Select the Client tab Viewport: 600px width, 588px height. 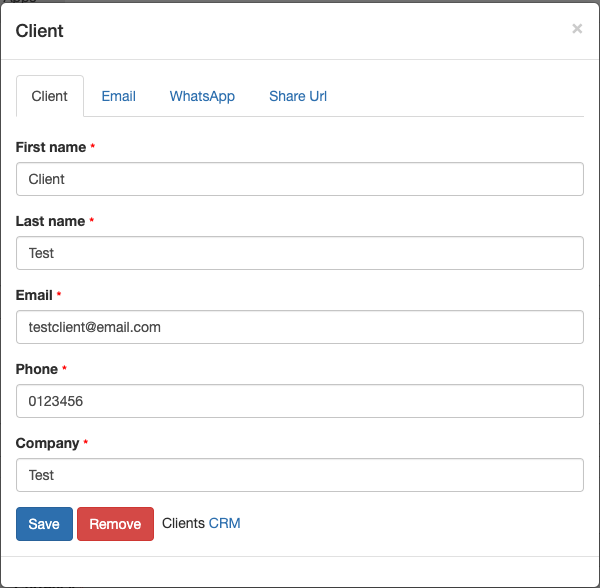coord(50,96)
